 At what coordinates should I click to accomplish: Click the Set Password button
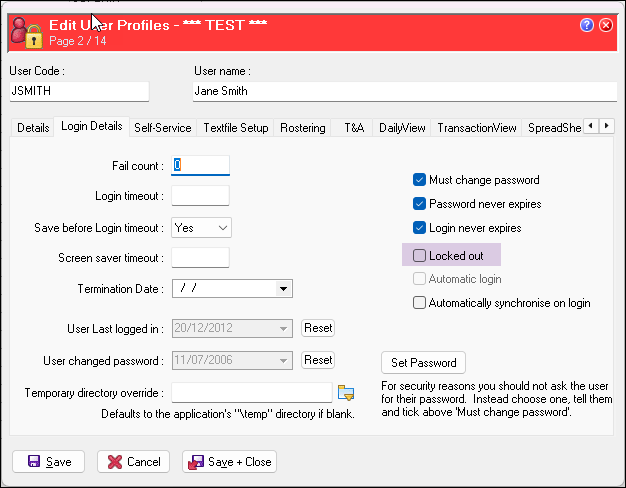pos(423,363)
